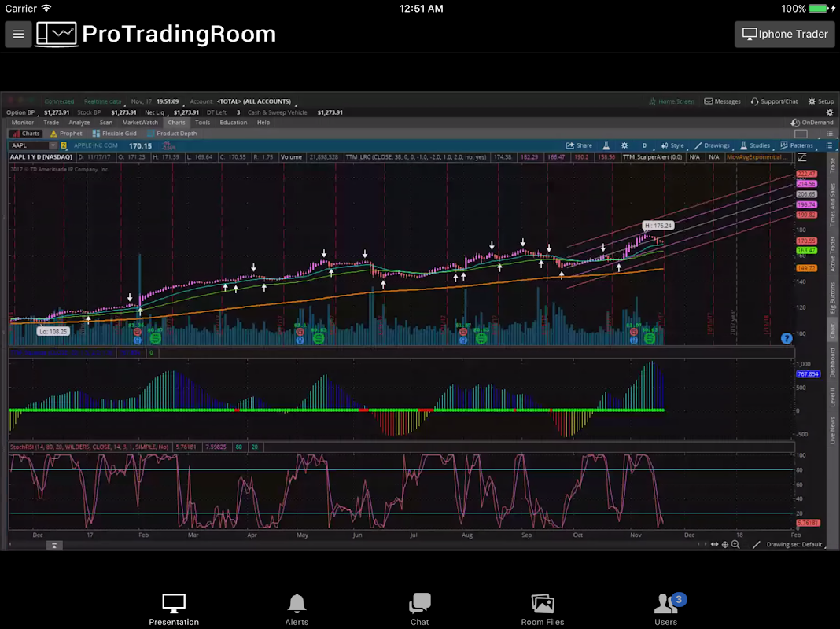This screenshot has height=629, width=840.
Task: Click the blue question mark help icon
Action: click(x=786, y=338)
